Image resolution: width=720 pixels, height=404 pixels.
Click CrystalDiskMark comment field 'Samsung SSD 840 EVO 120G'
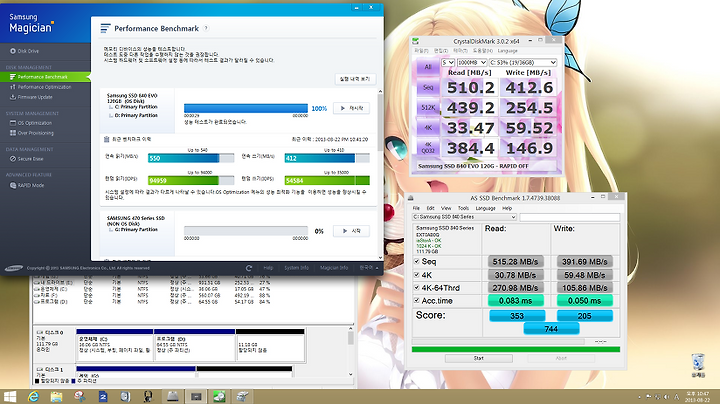pyautogui.click(x=487, y=166)
